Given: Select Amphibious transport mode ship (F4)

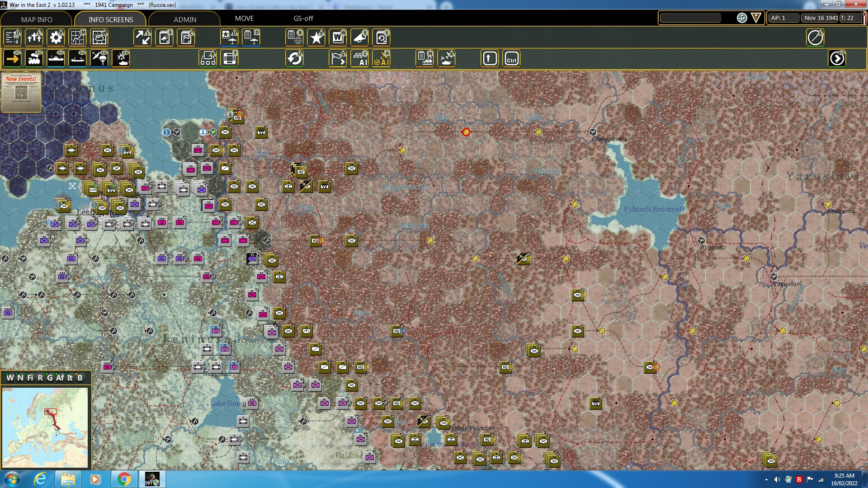Looking at the screenshot, I should [77, 59].
